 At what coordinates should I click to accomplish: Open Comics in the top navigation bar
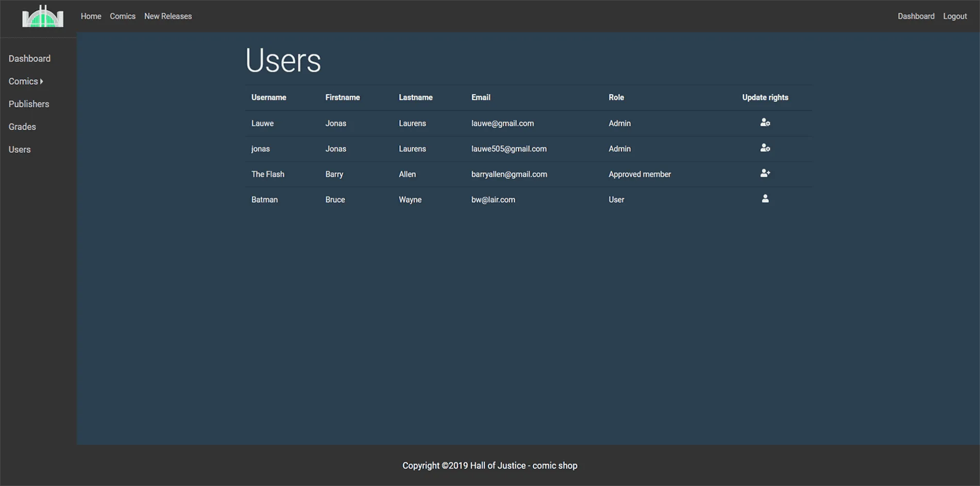tap(123, 16)
